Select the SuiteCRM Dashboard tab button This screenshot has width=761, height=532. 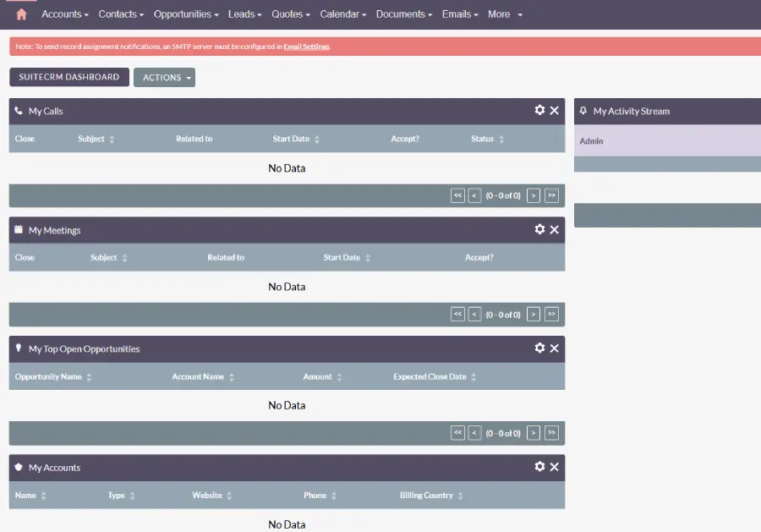click(69, 77)
